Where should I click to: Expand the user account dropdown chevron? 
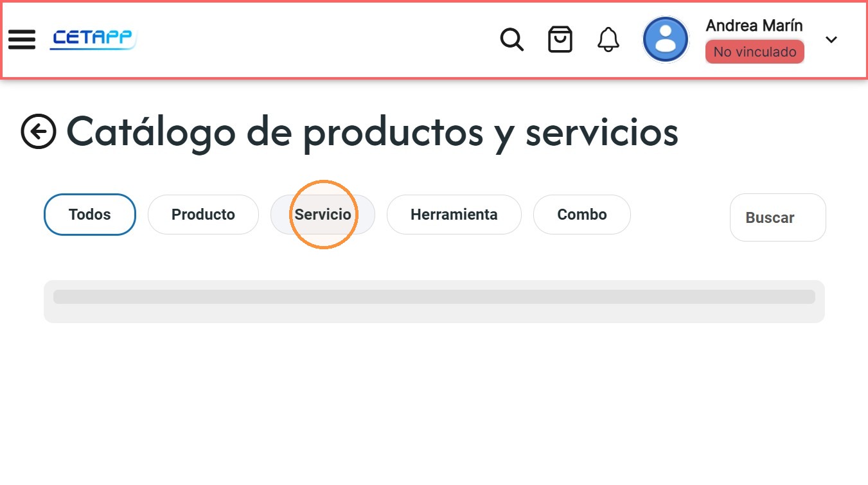(831, 40)
